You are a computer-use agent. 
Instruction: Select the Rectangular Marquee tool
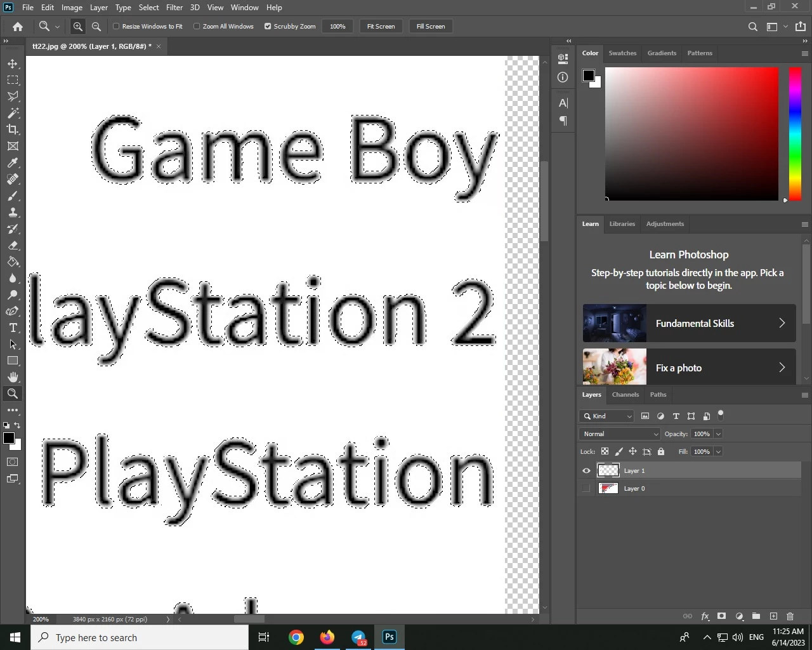click(x=13, y=80)
